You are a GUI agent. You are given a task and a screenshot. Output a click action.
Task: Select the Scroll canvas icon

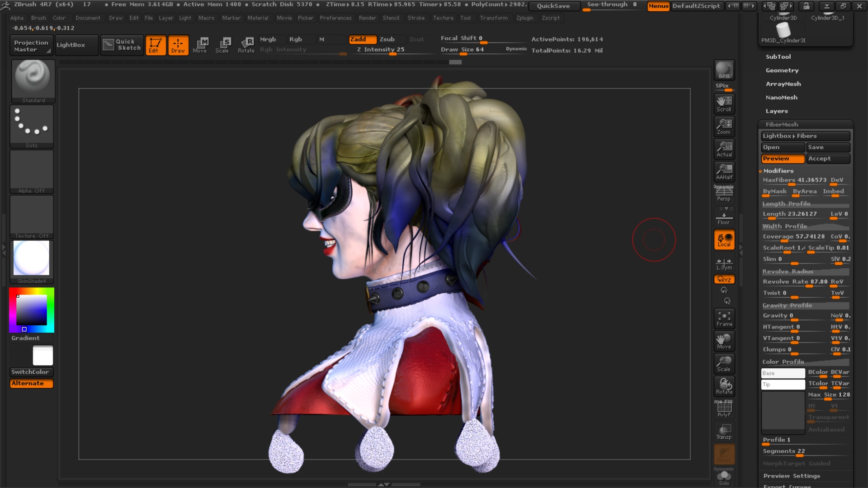point(724,103)
